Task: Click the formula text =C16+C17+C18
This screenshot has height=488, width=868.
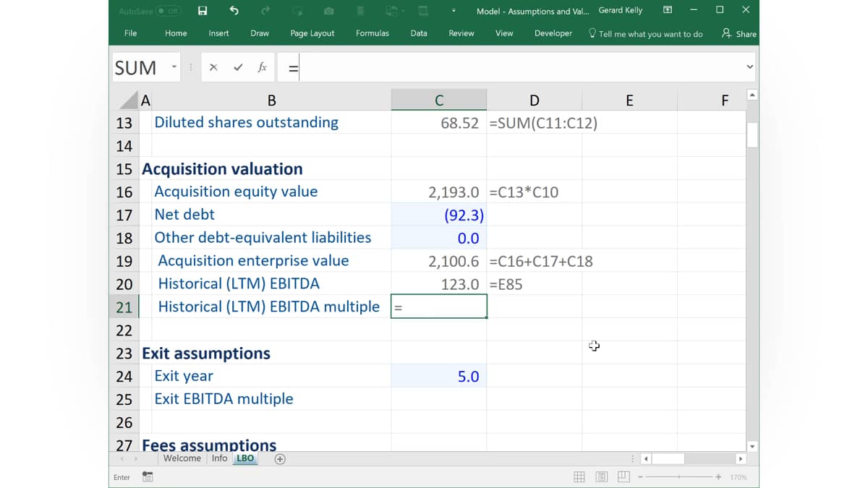Action: 541,262
